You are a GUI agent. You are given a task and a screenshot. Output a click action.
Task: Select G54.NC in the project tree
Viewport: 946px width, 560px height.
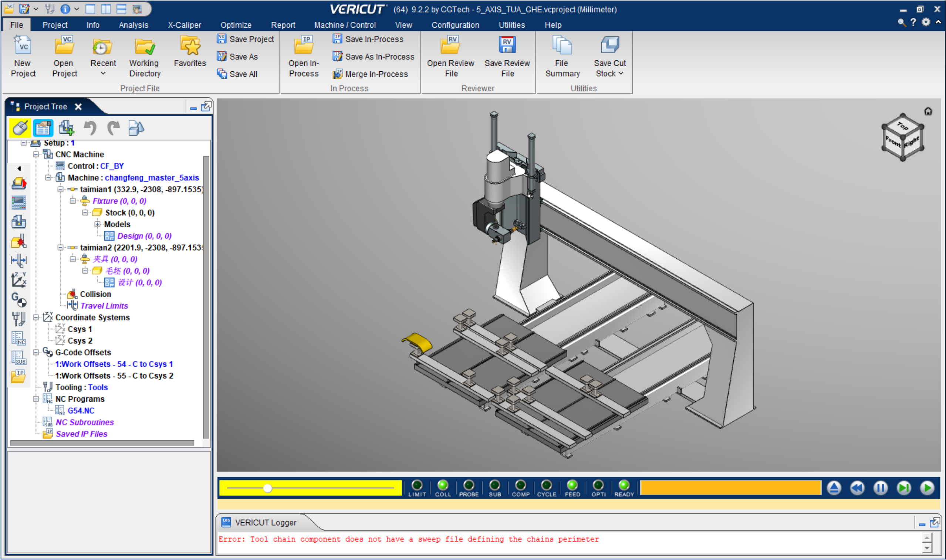pos(81,411)
